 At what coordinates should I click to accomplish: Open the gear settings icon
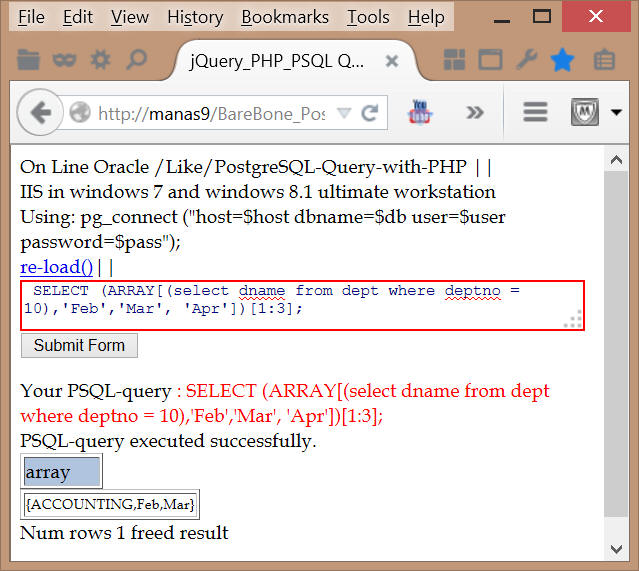(100, 60)
